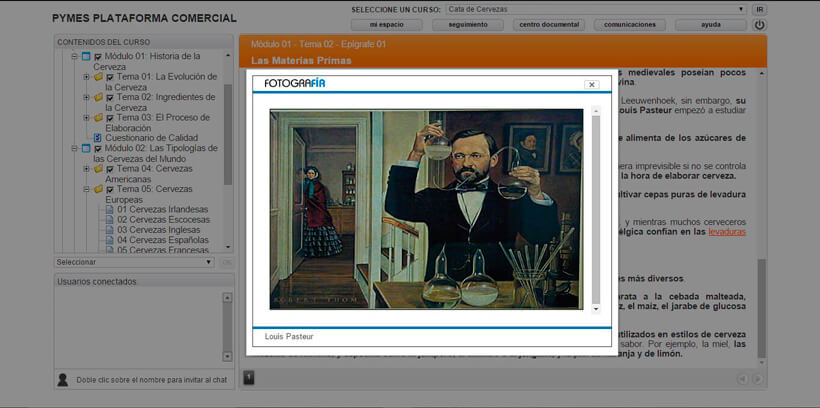Click 'Las Materias Primas' heading
Viewport: 820px width, 408px height.
click(x=301, y=61)
